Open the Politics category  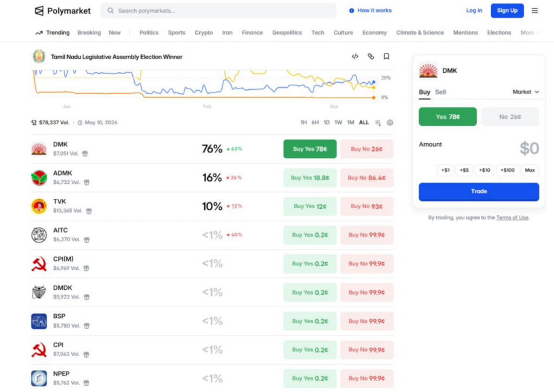tap(149, 33)
